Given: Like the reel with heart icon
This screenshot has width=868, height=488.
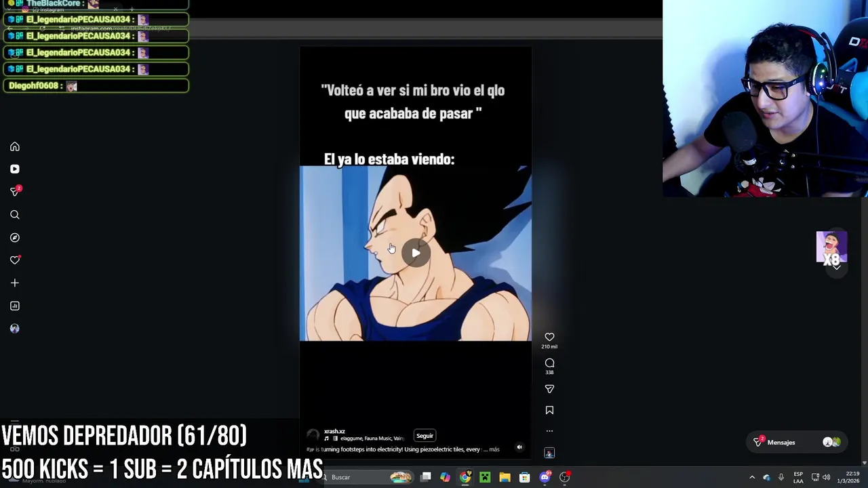Looking at the screenshot, I should [x=549, y=337].
